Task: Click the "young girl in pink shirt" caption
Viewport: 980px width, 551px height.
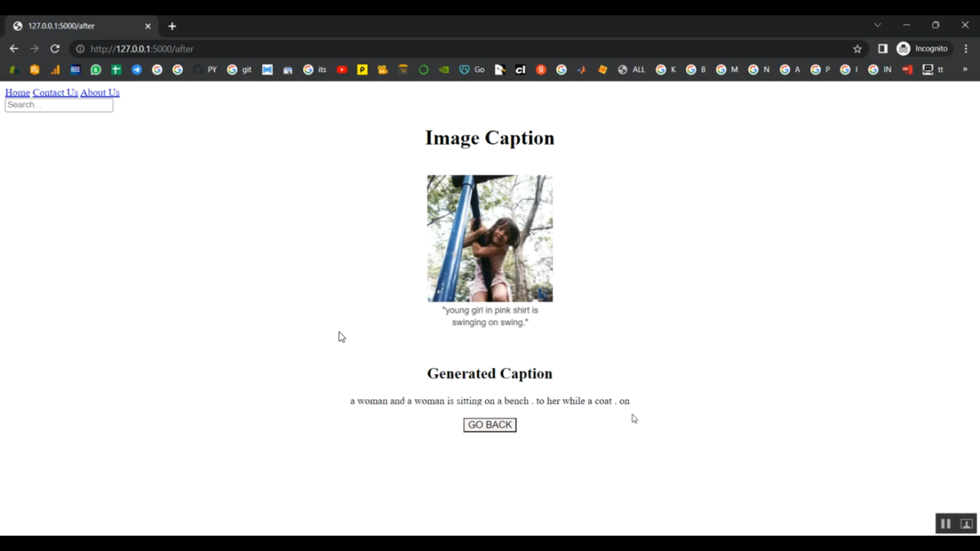Action: (x=490, y=317)
